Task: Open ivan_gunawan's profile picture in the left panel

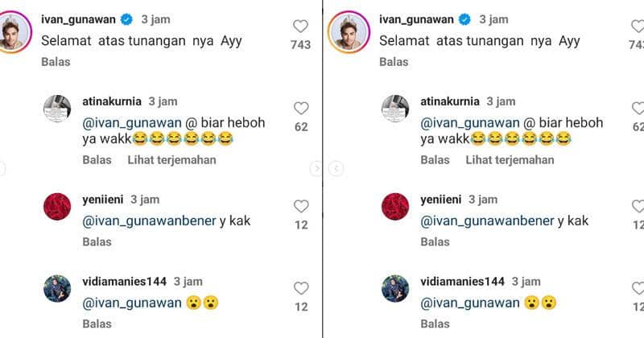Action: pos(15,32)
